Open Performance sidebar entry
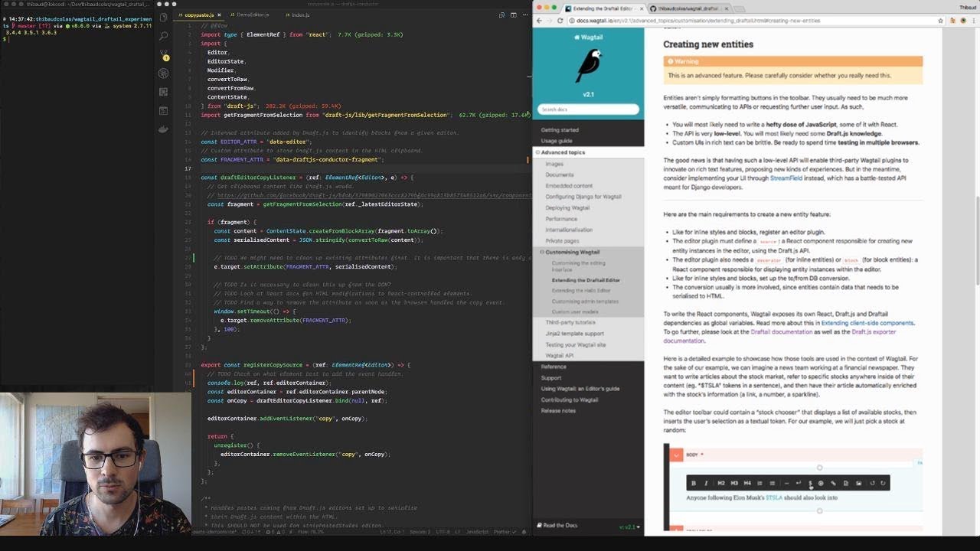980x551 pixels. (561, 219)
